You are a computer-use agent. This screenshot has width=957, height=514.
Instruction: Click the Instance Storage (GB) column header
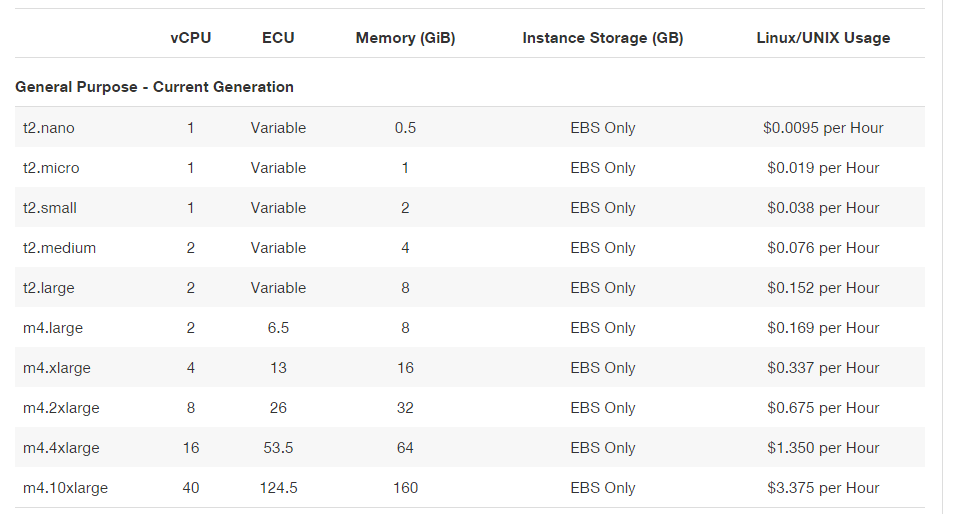[603, 38]
